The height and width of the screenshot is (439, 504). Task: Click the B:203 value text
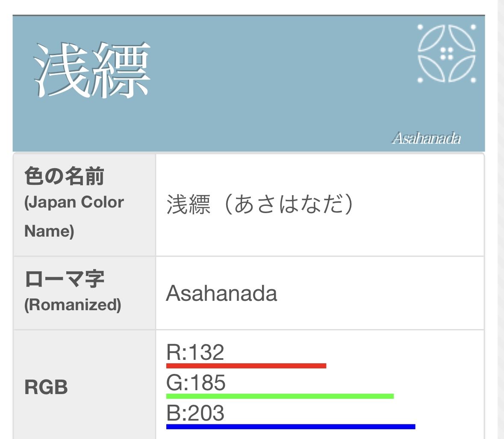(195, 413)
